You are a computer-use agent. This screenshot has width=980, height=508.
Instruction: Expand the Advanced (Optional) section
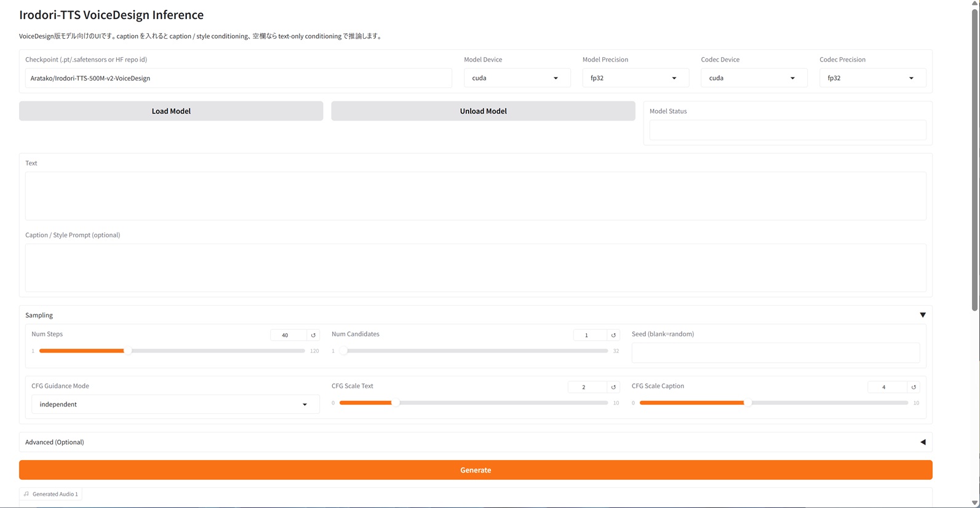click(922, 442)
